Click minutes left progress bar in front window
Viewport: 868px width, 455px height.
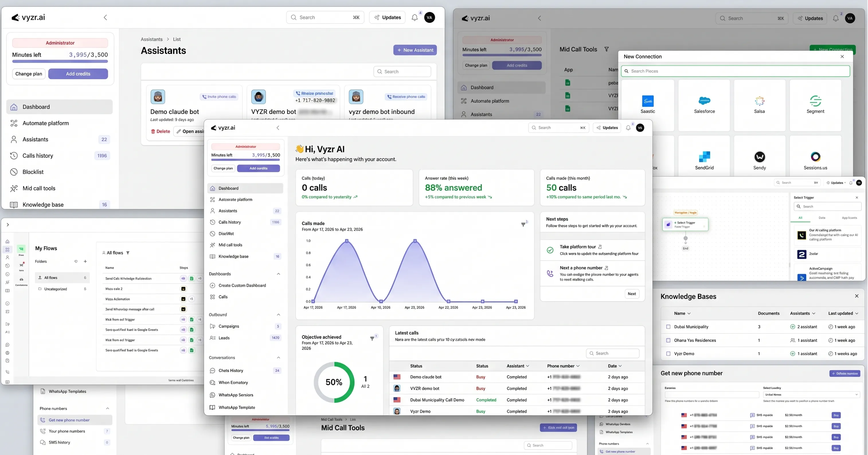[245, 160]
